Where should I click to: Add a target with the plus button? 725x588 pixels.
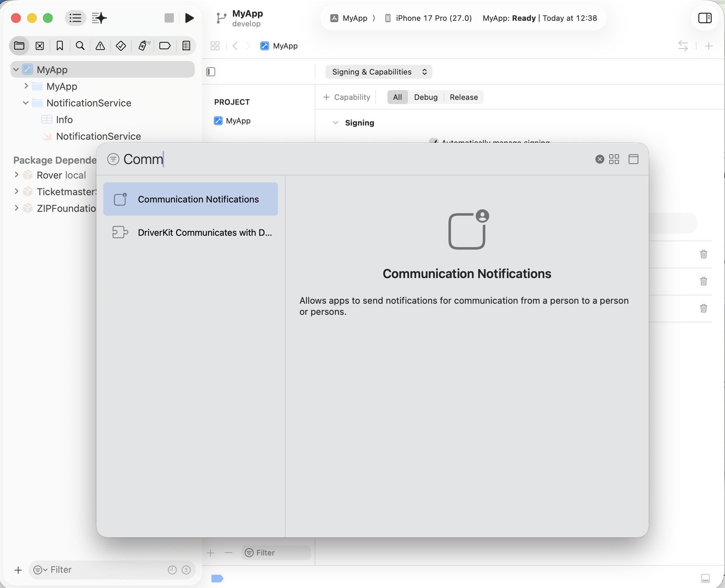[211, 553]
